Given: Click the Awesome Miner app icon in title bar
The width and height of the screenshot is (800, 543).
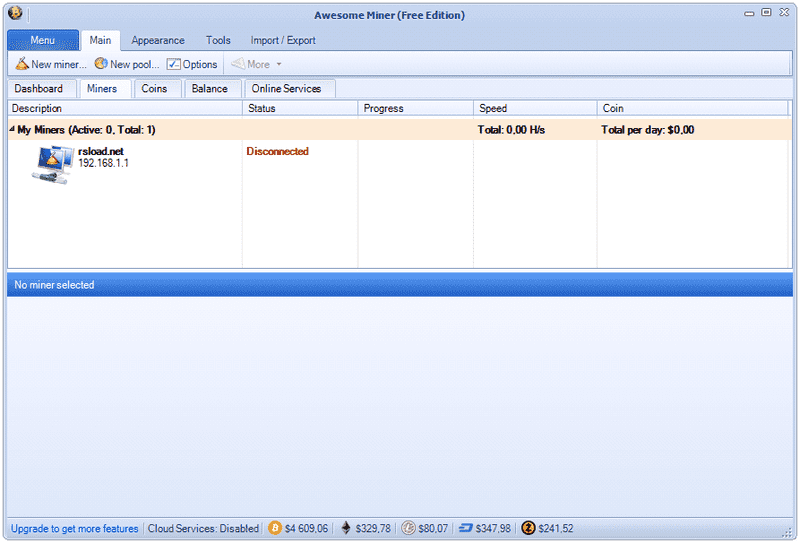Looking at the screenshot, I should [15, 14].
